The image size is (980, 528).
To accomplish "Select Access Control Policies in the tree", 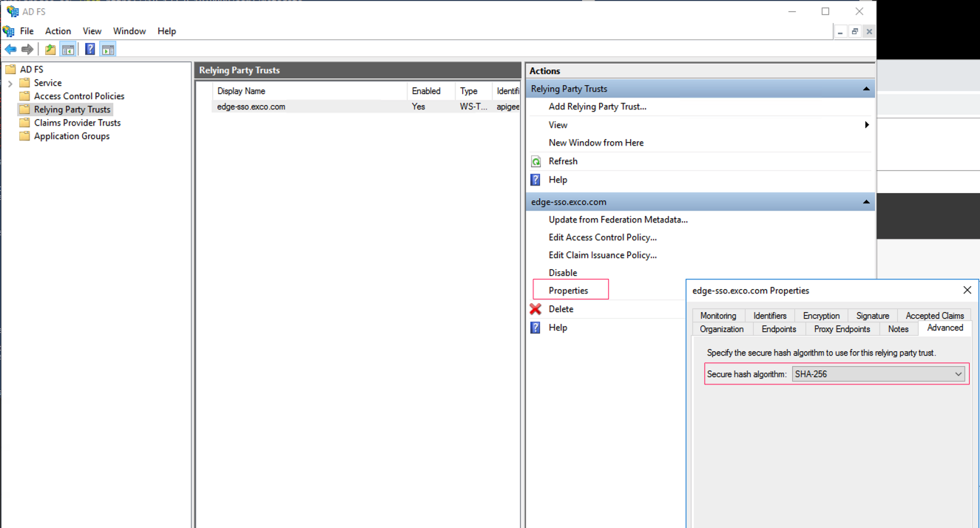I will tap(78, 96).
